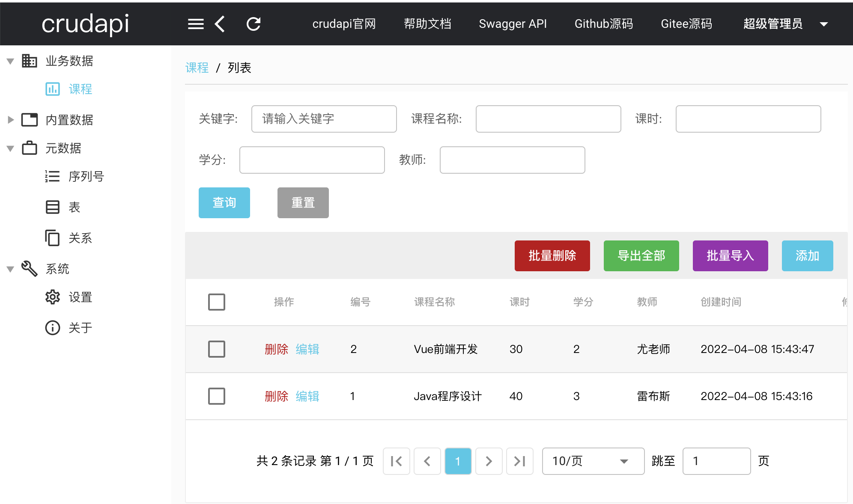The image size is (853, 504).
Task: Click the back arrow icon in header
Action: [220, 24]
